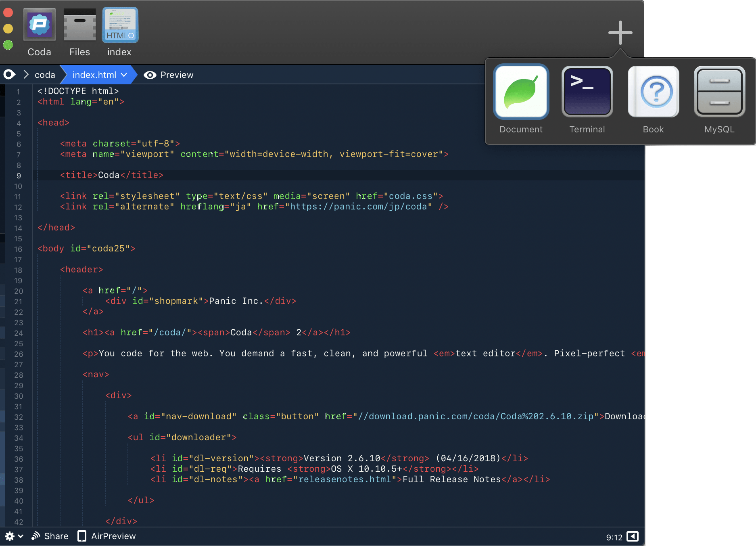
Task: Open a Book reference tab
Action: (653, 100)
